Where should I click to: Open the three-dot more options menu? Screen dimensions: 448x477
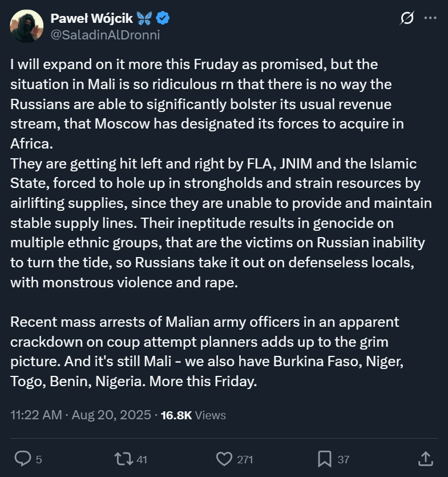click(x=430, y=18)
